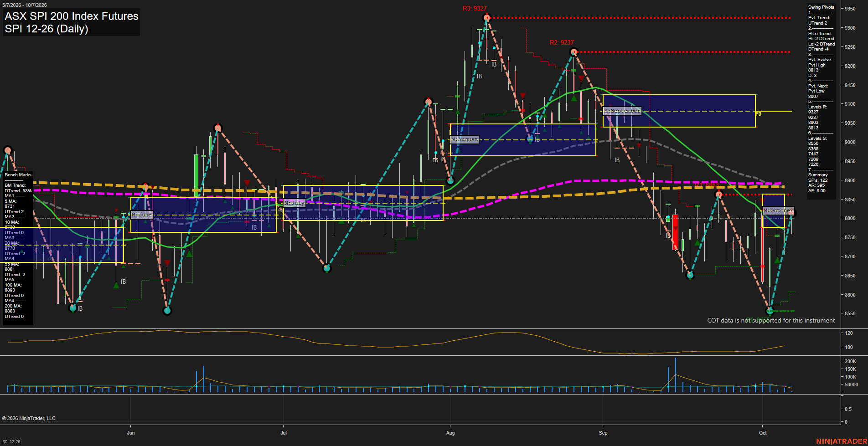Select the 55 MA: label in Bench Marks
868x446 pixels.
tap(12, 264)
